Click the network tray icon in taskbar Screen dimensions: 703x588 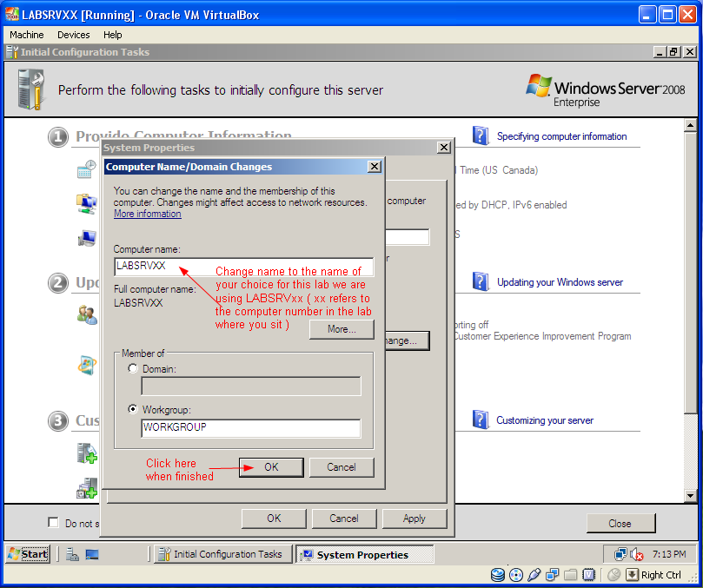pos(620,554)
